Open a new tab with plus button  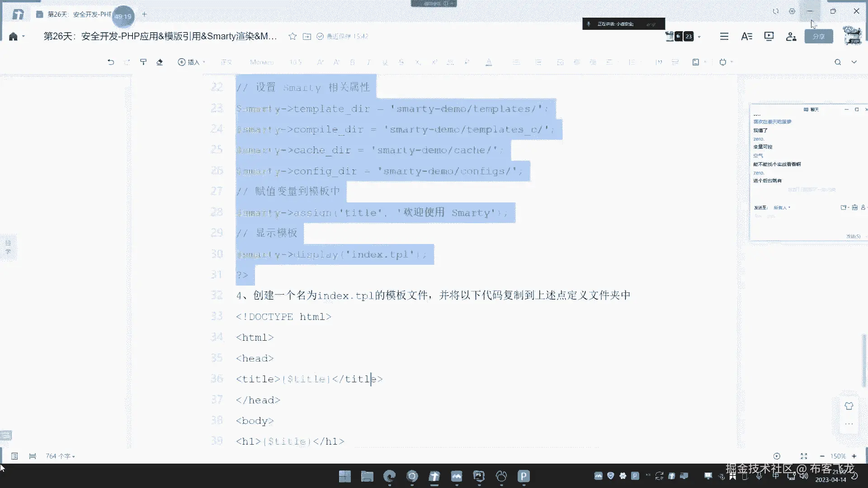(144, 14)
